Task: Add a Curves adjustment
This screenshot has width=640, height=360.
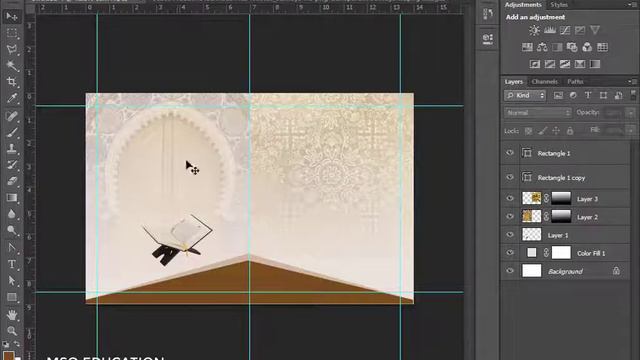Action: coord(565,30)
